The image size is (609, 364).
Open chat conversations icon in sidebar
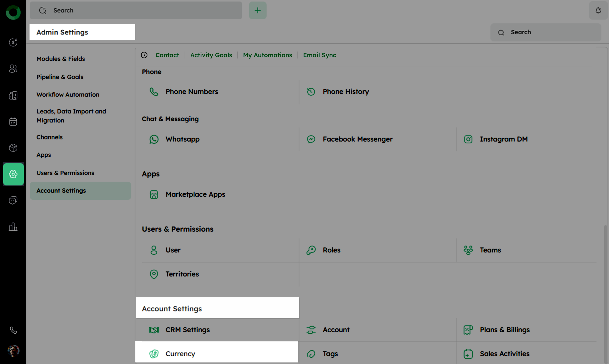[13, 200]
